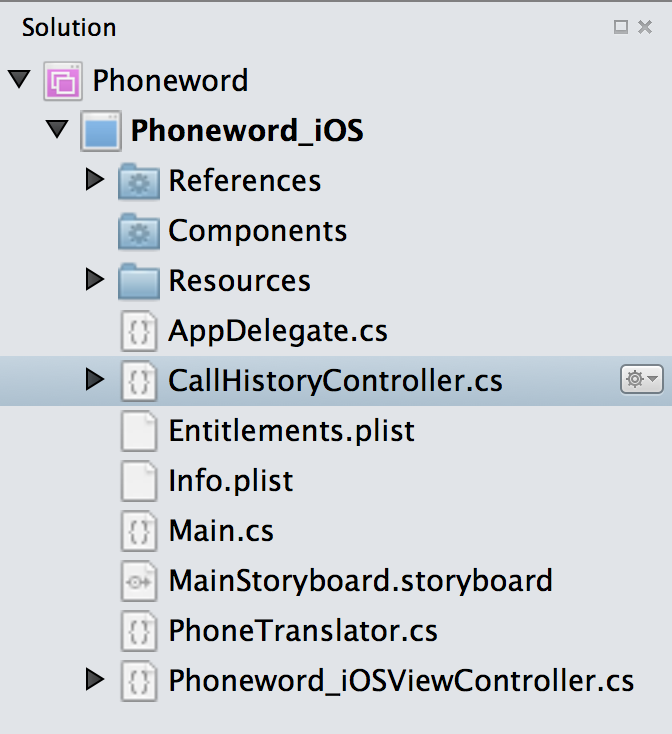Click the Entitlements.plist file icon
This screenshot has width=672, height=734.
[139, 431]
